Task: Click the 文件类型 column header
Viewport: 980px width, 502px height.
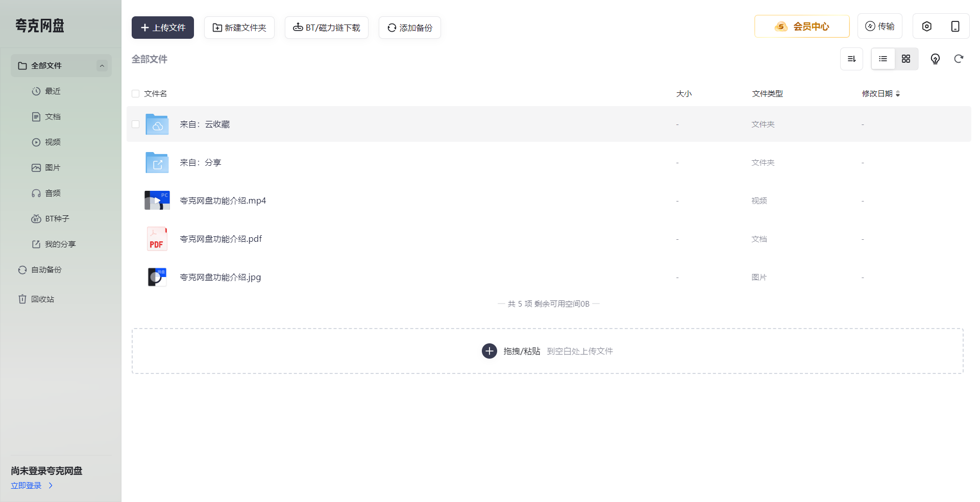Action: click(x=767, y=94)
